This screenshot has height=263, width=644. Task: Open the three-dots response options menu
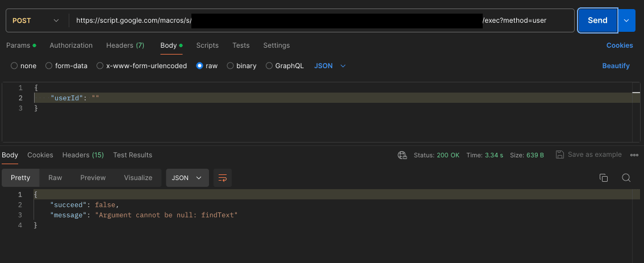pyautogui.click(x=634, y=155)
